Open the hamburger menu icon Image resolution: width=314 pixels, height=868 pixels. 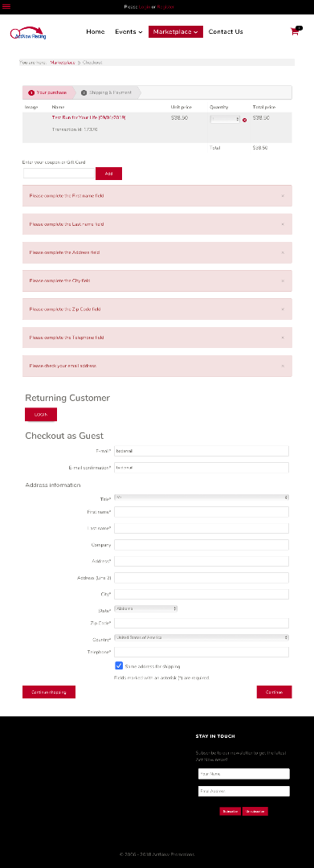(6, 6)
